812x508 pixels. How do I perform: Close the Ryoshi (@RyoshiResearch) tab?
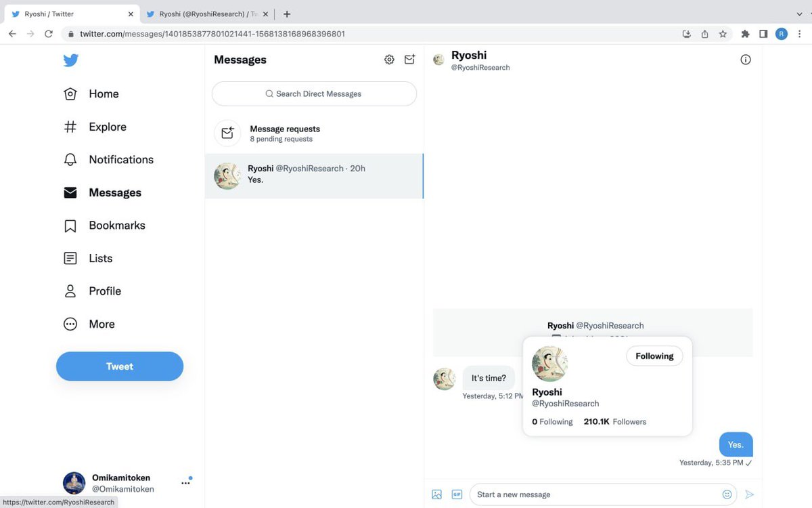click(265, 14)
